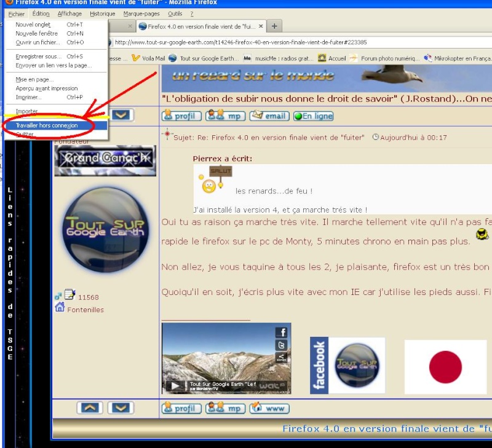
Task: Choose Nouvel onglet from the Fichier menu
Action: click(57, 25)
